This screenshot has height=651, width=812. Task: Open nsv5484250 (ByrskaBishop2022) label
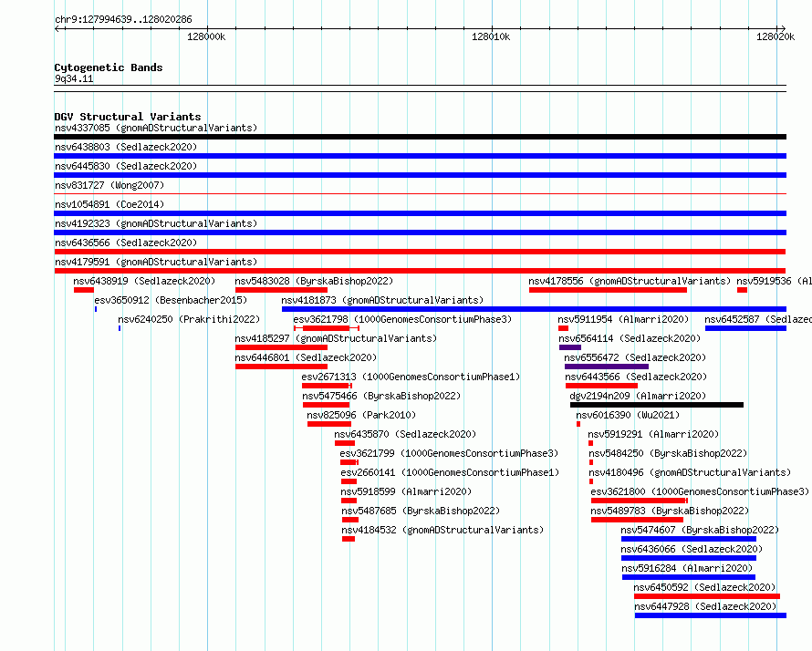tap(668, 453)
